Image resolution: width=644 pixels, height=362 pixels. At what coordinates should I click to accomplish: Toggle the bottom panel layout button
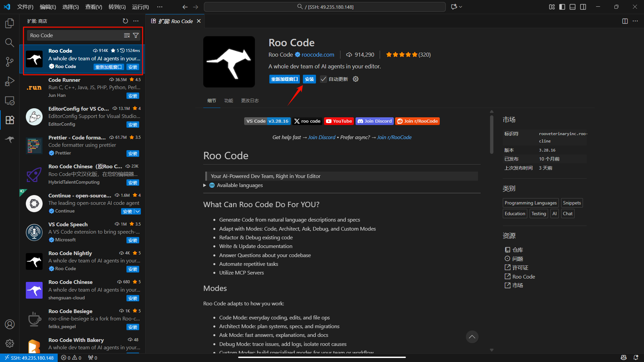coord(573,7)
